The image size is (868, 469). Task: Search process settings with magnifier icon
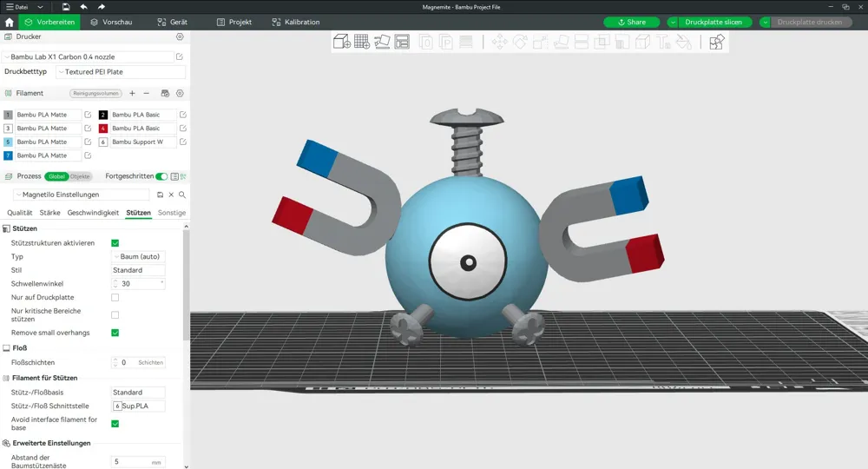pos(182,195)
